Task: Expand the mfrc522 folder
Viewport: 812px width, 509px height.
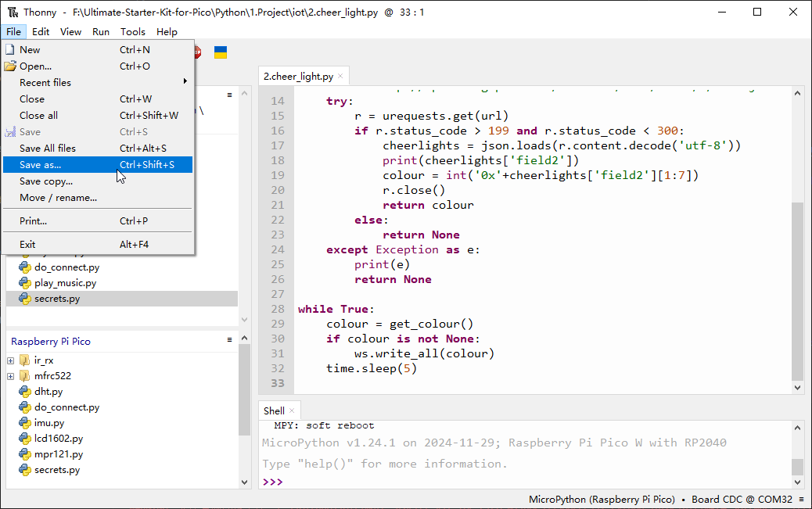Action: point(10,376)
